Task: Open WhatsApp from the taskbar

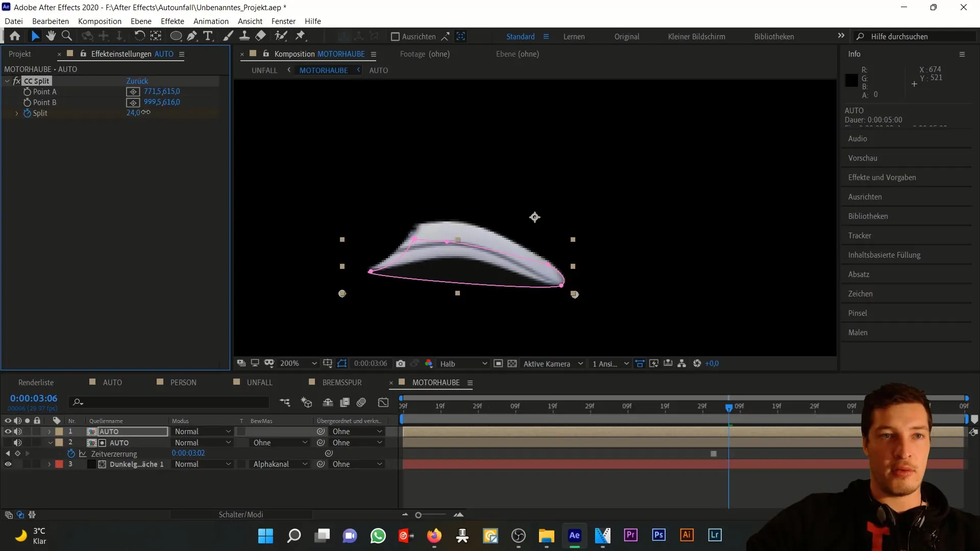Action: (x=378, y=536)
